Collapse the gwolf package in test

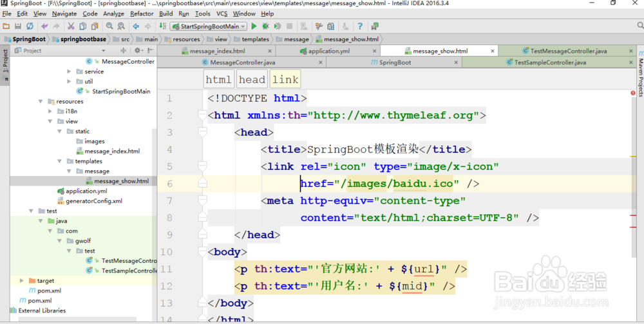[59, 241]
